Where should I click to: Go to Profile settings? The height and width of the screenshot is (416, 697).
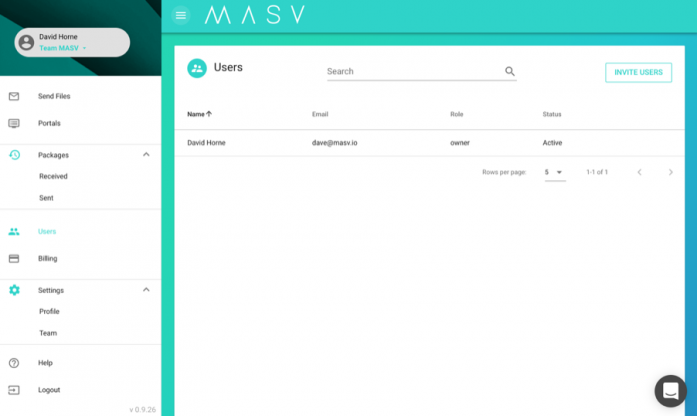[49, 311]
